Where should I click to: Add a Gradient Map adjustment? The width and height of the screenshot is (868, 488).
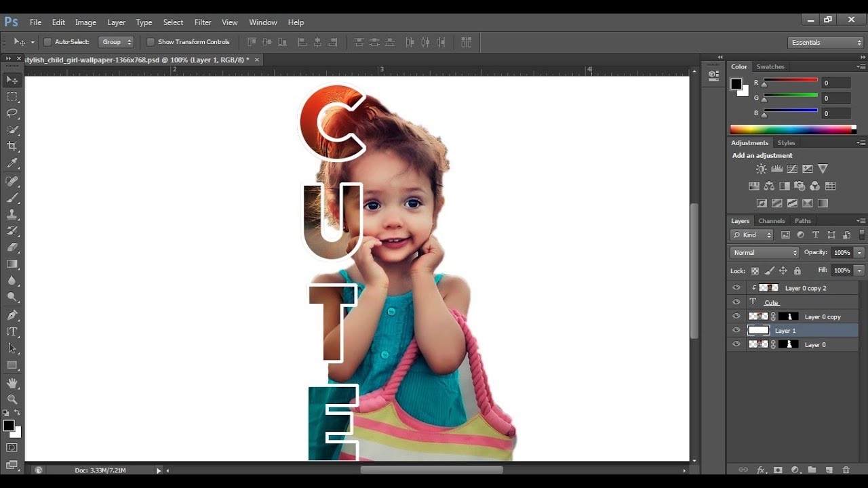coord(823,203)
